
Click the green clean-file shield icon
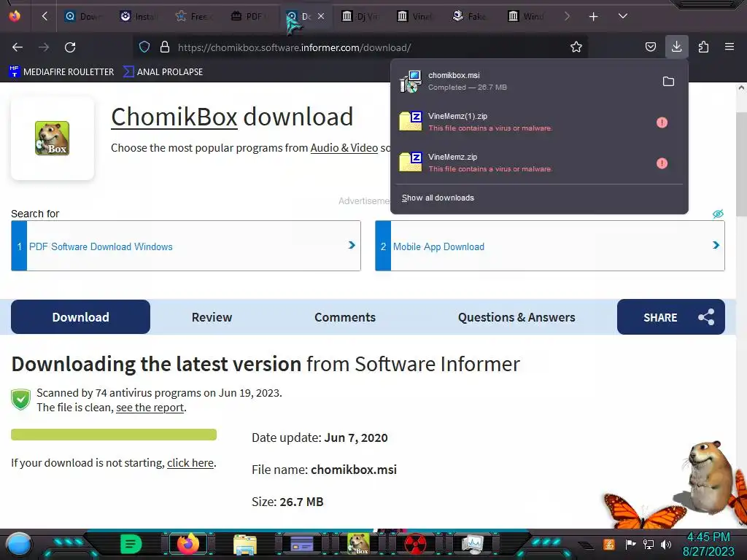[x=20, y=399]
